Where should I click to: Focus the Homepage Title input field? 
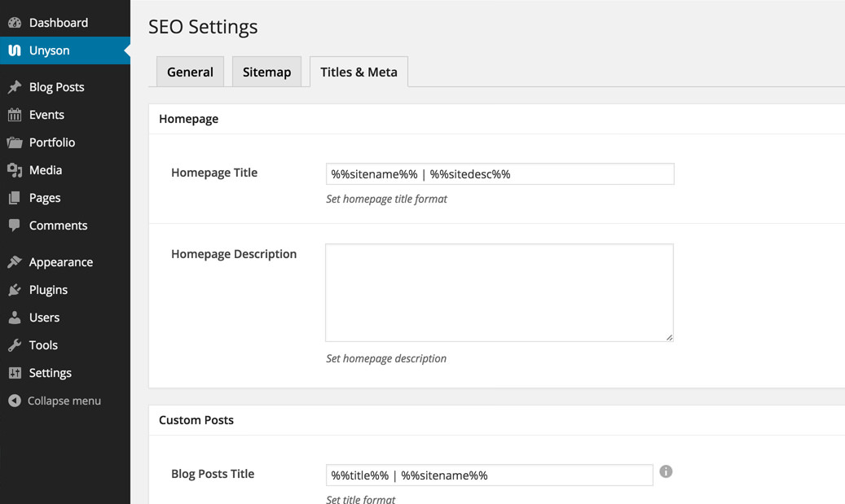pos(500,174)
